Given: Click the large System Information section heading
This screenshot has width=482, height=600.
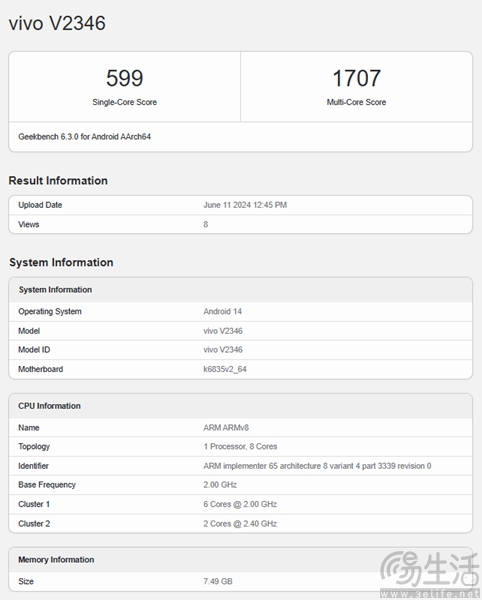Looking at the screenshot, I should [x=61, y=262].
